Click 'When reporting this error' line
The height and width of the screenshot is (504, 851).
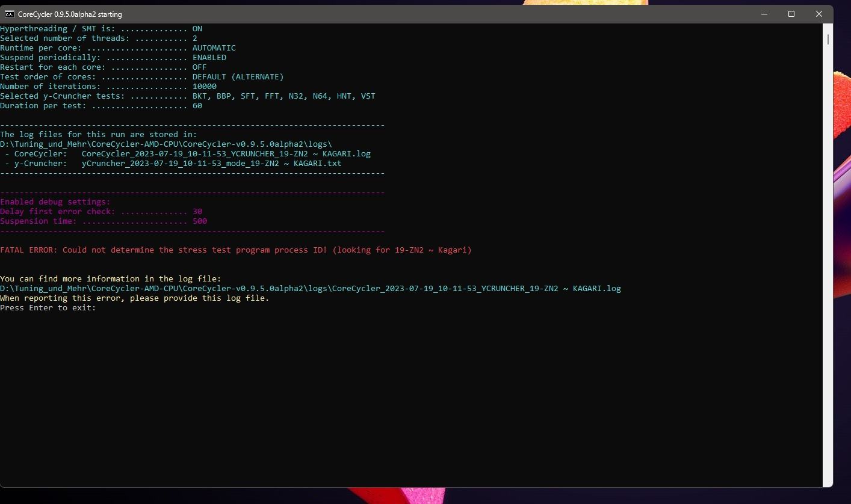click(135, 298)
